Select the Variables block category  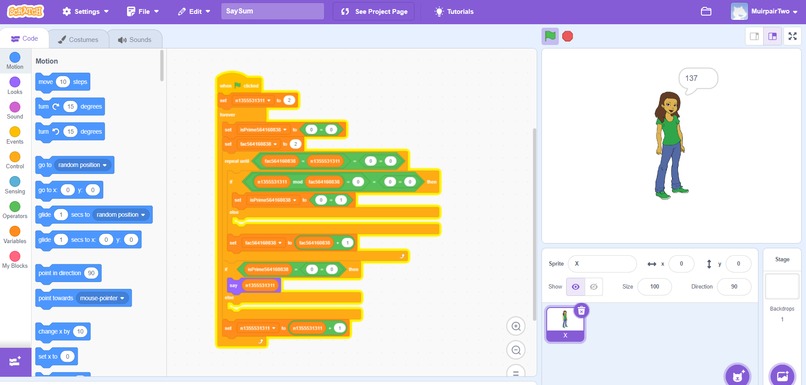point(15,235)
